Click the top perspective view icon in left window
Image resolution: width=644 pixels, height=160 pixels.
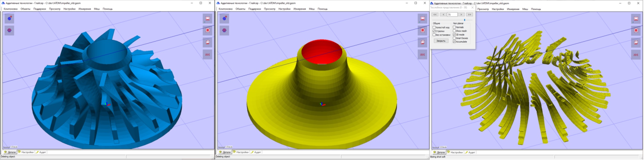click(x=208, y=18)
